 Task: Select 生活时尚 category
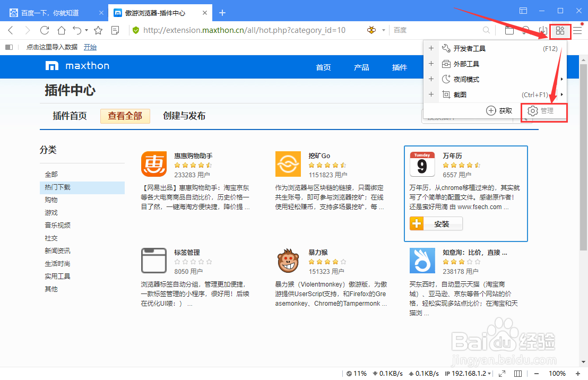point(58,264)
